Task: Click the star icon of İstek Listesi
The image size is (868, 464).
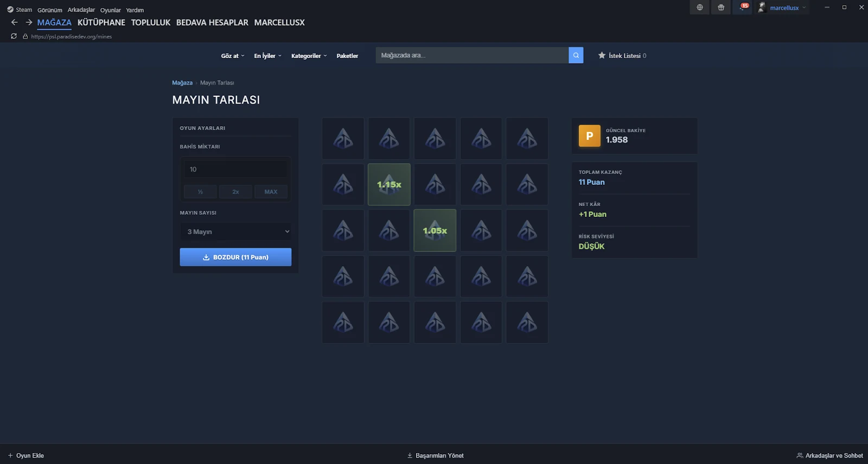Action: pos(602,55)
